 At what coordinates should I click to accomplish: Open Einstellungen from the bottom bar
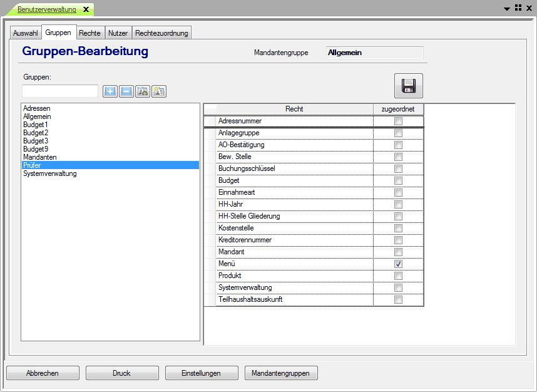201,373
